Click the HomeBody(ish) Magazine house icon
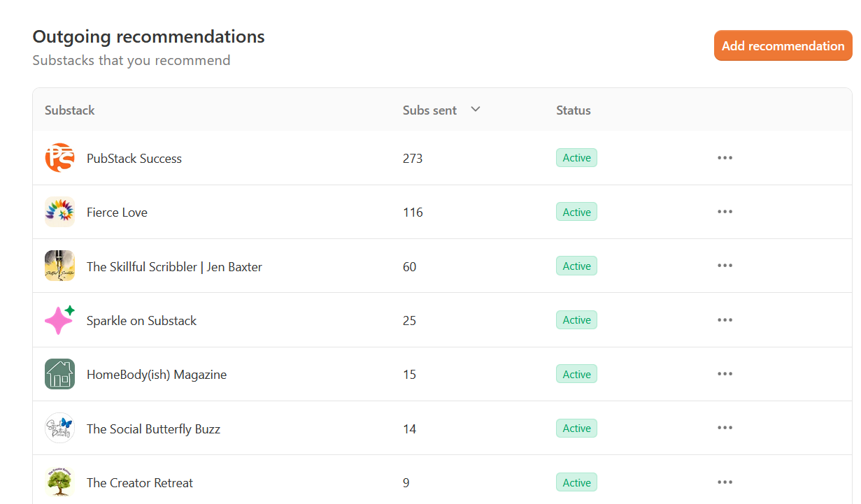The image size is (861, 504). click(59, 374)
